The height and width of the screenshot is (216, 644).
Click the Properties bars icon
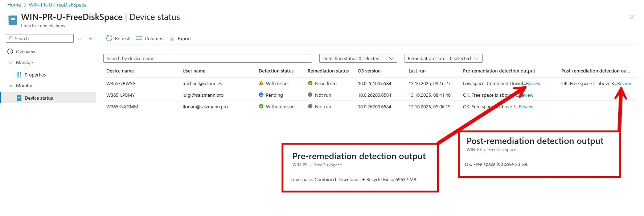19,75
